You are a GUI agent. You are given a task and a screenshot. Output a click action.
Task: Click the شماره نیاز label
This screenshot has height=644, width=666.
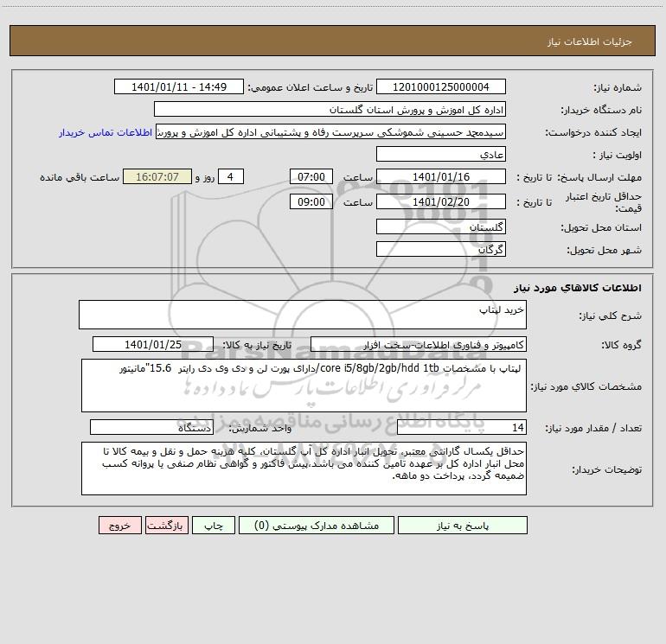(618, 88)
